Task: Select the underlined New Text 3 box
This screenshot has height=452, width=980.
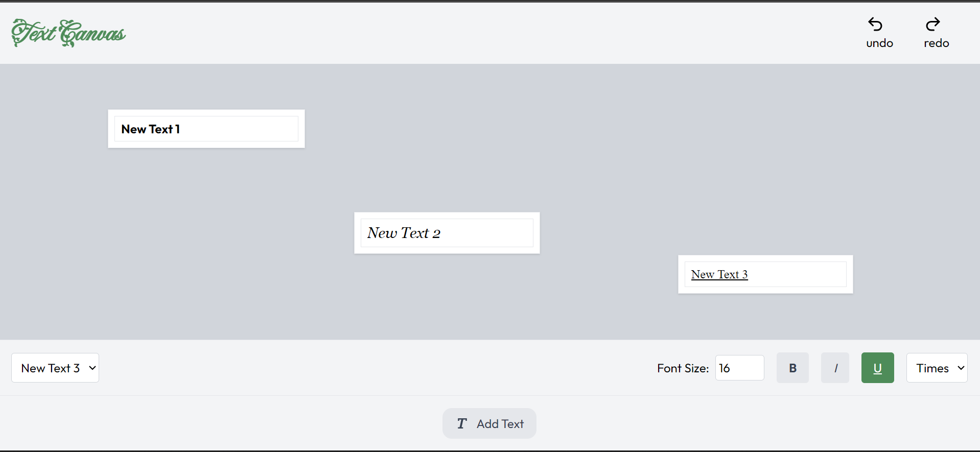Action: tap(765, 274)
